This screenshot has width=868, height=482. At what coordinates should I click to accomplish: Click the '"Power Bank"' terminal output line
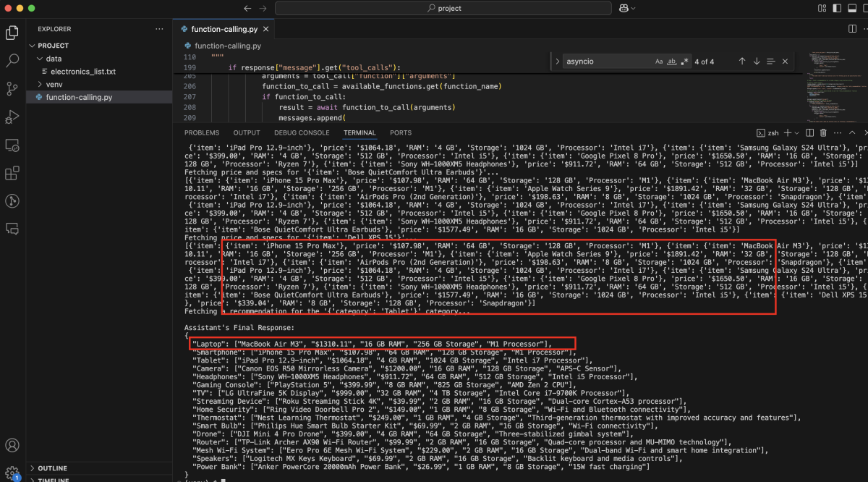[421, 467]
